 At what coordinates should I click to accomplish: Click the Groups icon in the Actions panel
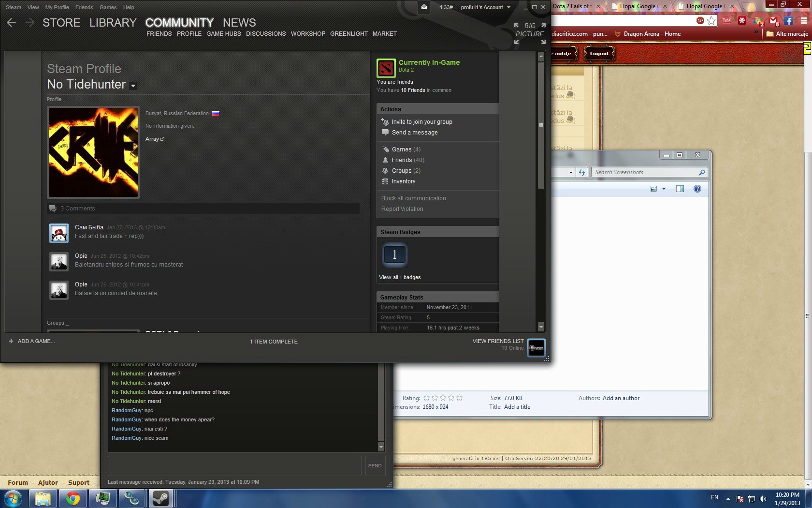[x=385, y=171]
